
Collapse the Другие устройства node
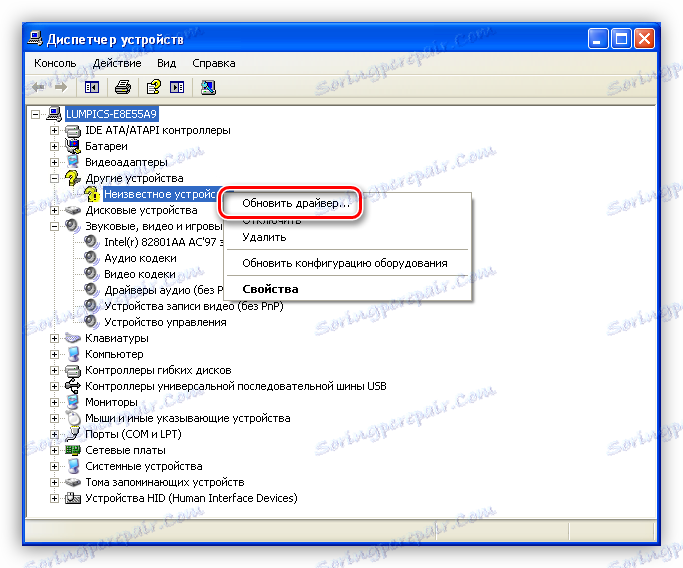coord(54,178)
